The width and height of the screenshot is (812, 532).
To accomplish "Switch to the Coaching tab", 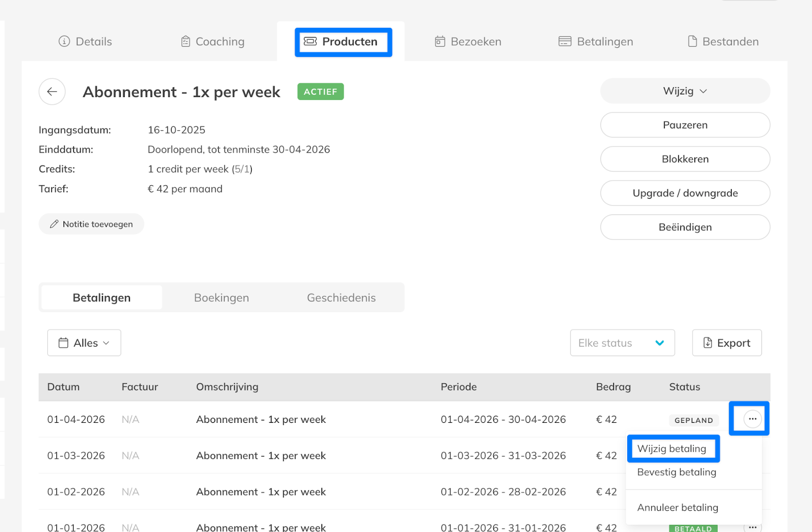I will (213, 42).
